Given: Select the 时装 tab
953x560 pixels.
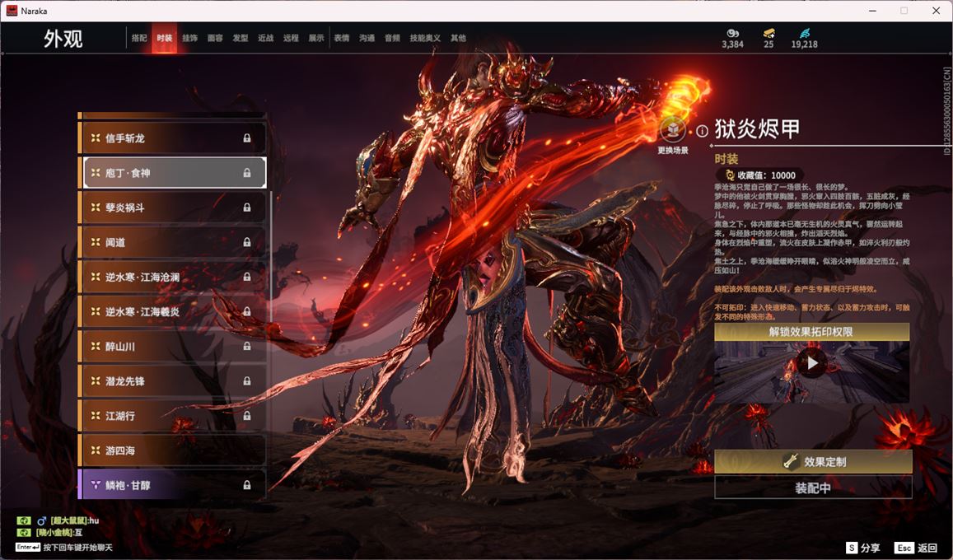Looking at the screenshot, I should click(164, 38).
